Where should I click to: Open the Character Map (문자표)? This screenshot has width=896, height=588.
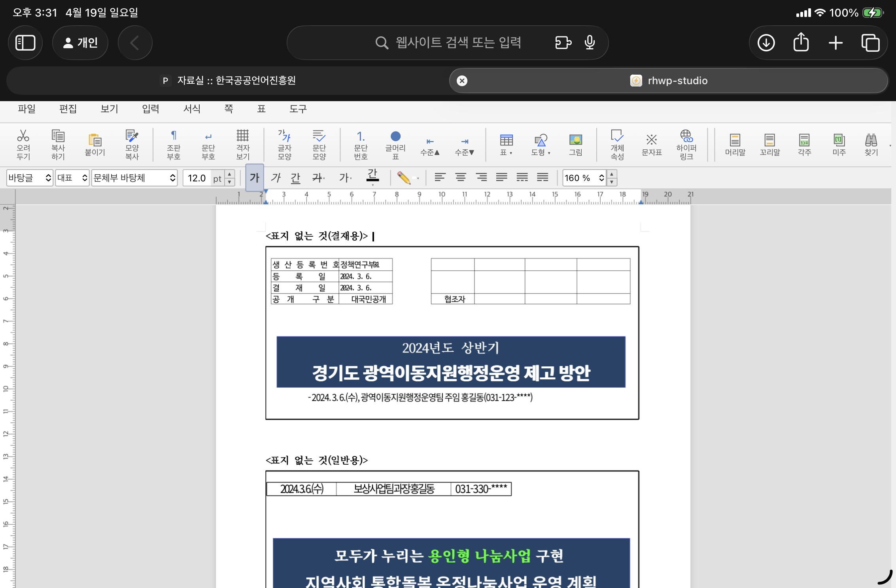(652, 145)
